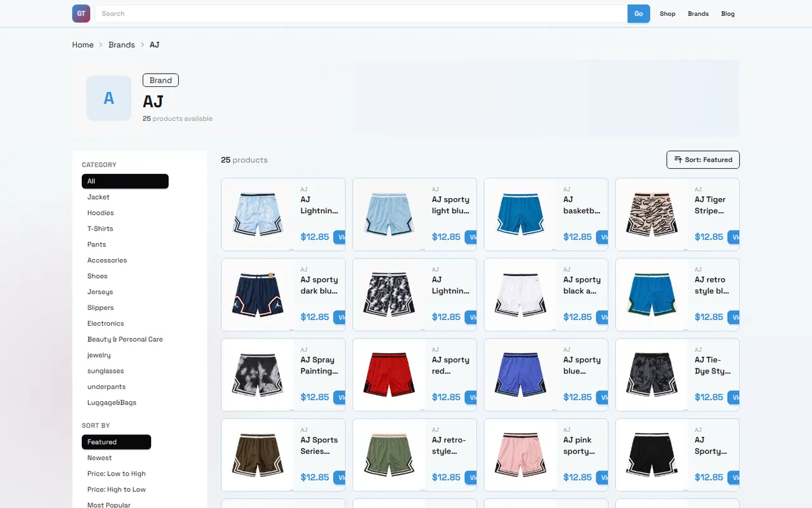Go to Brands in the breadcrumb
812x508 pixels.
pos(122,44)
